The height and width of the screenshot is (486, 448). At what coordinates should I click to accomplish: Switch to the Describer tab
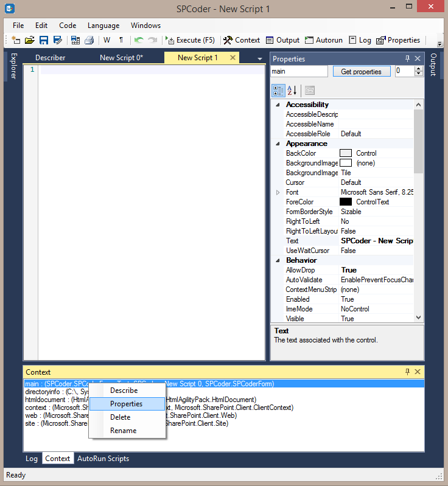tap(51, 58)
